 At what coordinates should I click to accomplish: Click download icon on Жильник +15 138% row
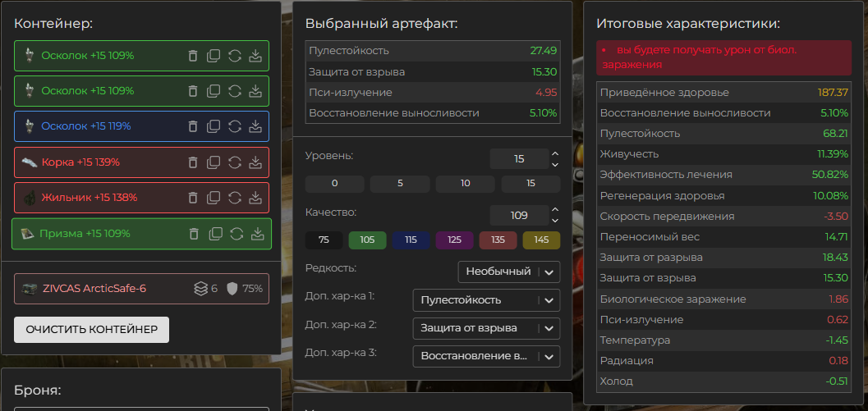255,198
